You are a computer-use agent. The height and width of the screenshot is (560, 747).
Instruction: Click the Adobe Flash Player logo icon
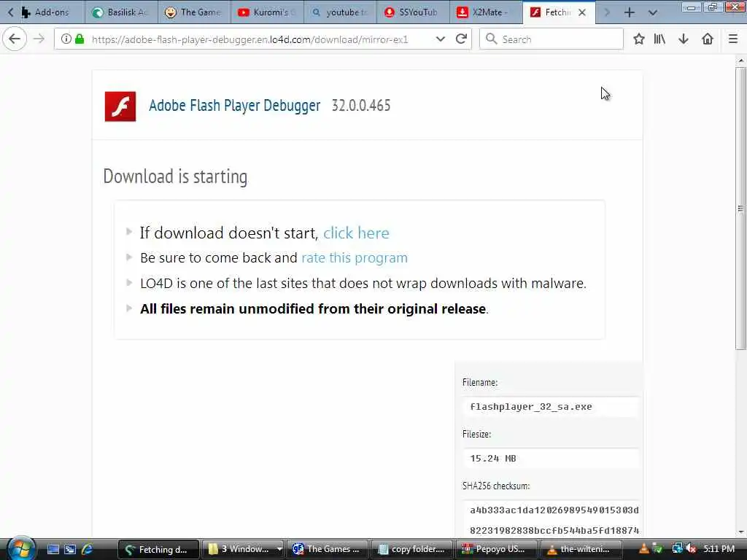pos(120,106)
